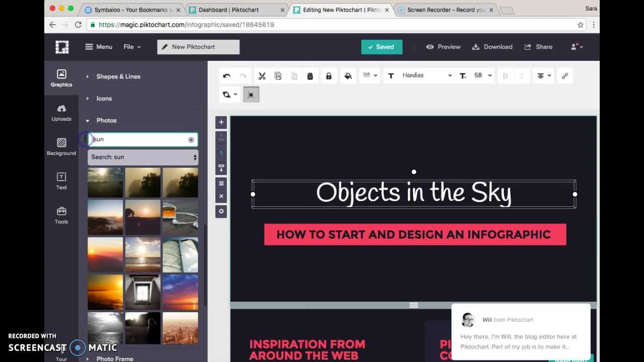
Task: Click the rotation handle above title
Action: (414, 172)
